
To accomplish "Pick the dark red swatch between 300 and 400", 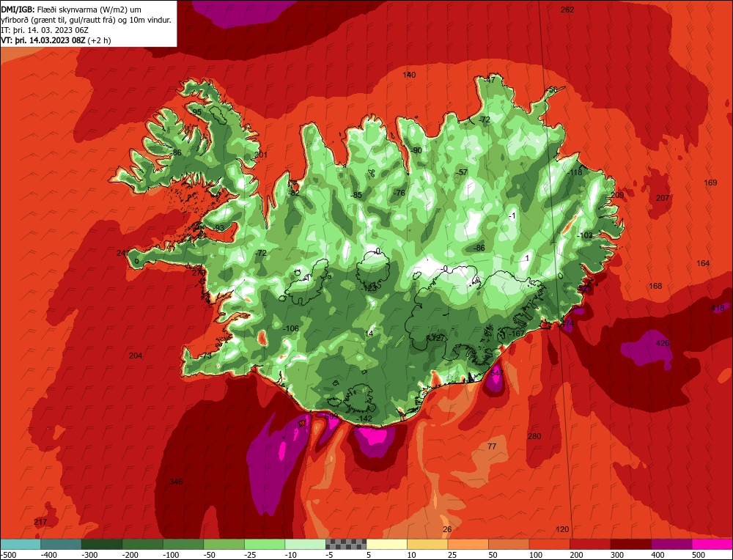I will pos(630,544).
